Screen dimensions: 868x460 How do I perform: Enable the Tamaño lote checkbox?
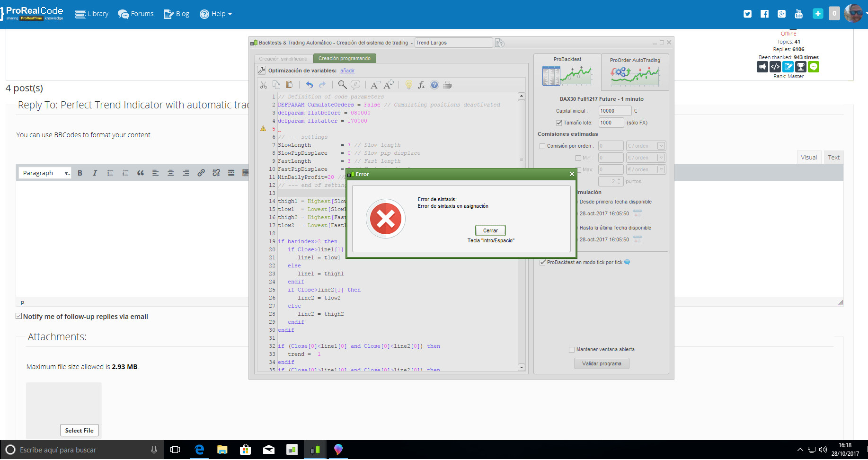pos(559,123)
